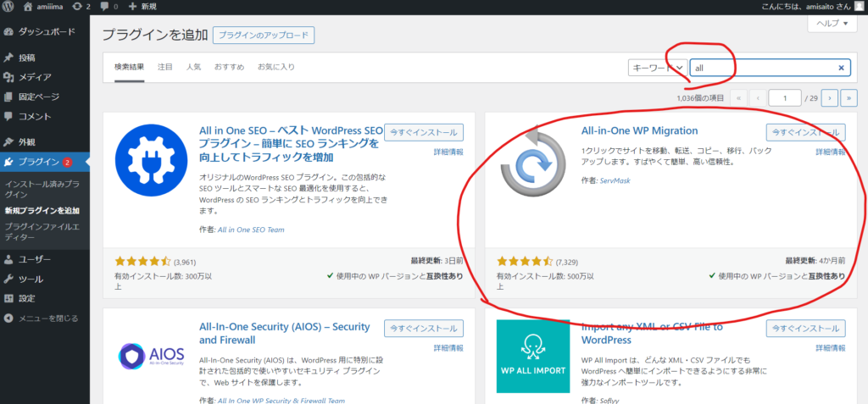Image resolution: width=868 pixels, height=404 pixels.
Task: Click the 新規 plus button
Action: click(x=142, y=7)
